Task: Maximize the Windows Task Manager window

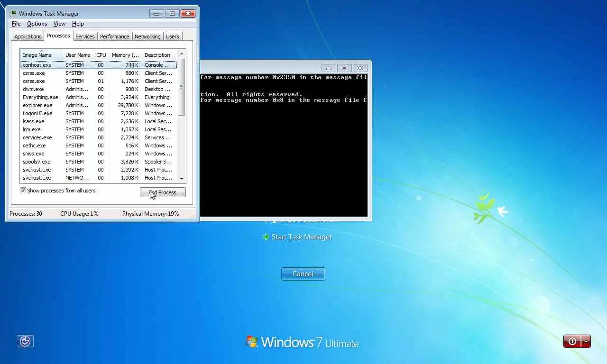Action: (173, 14)
